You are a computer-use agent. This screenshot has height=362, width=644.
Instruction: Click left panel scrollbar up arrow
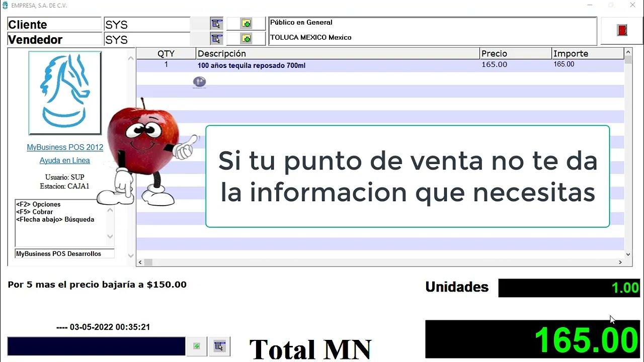pos(131,58)
